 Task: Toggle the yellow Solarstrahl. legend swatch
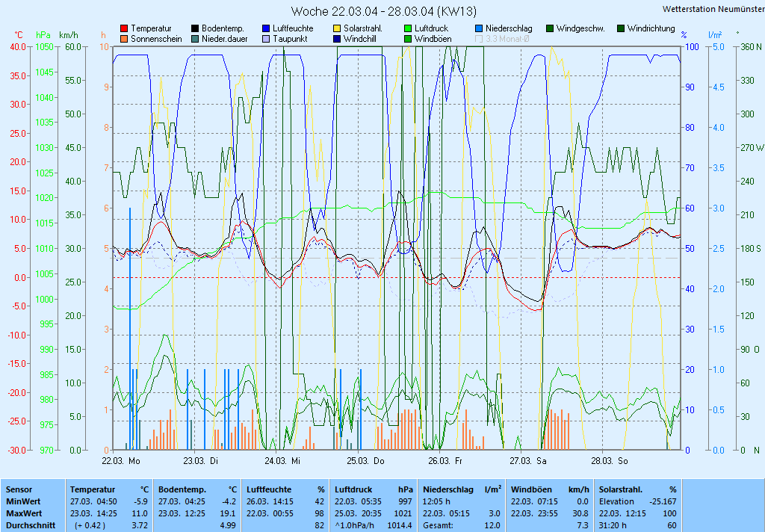click(x=337, y=29)
